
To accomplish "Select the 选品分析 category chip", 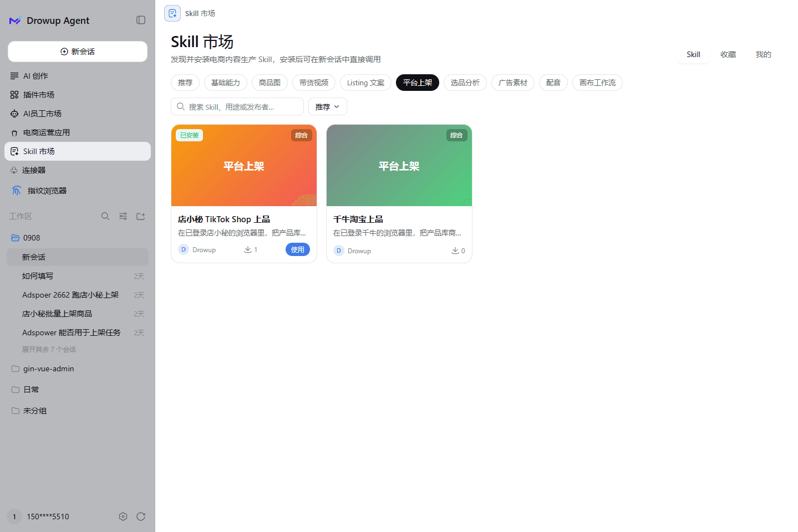I will pos(465,83).
